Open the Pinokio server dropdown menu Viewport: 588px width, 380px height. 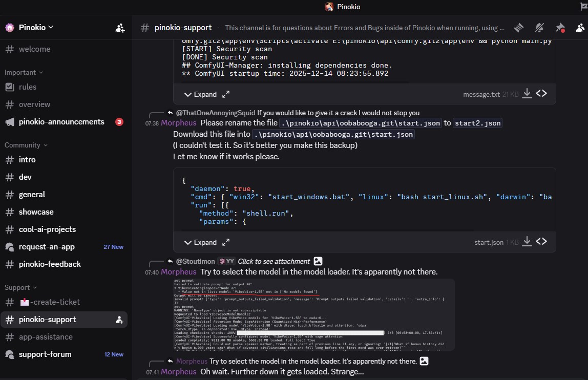coord(36,28)
